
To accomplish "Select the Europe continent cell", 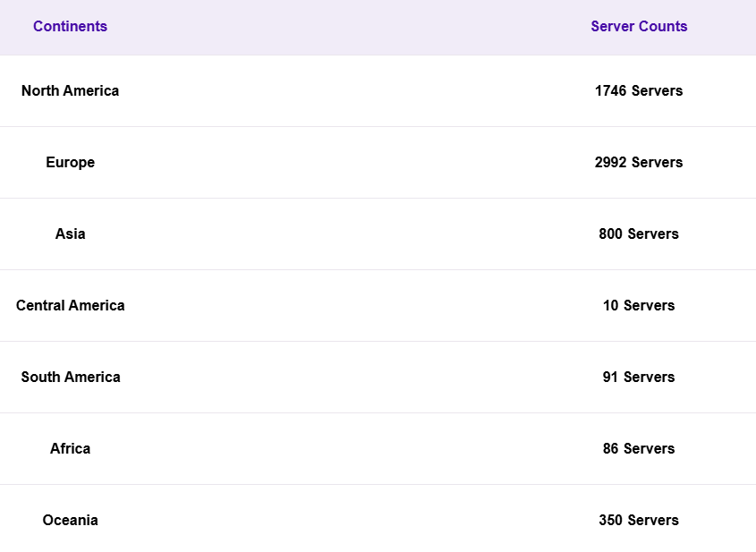I will point(70,162).
